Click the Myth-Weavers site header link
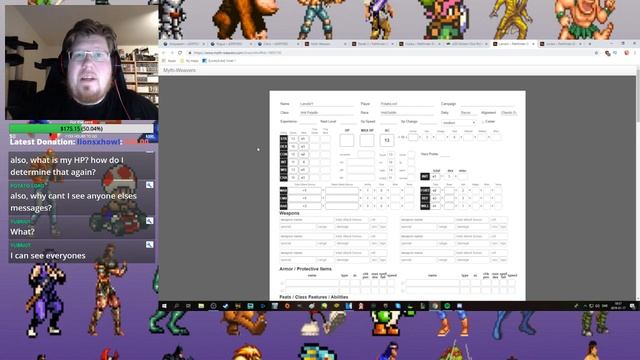 (x=180, y=70)
